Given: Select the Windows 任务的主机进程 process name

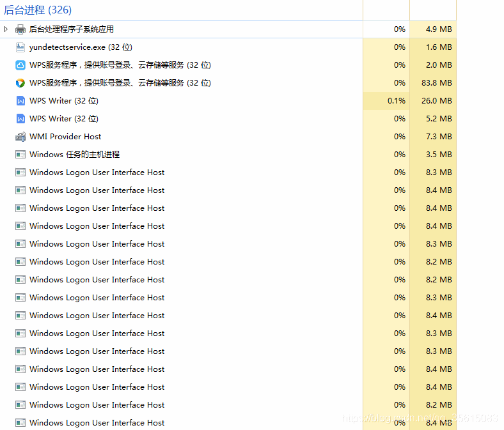Looking at the screenshot, I should [74, 155].
